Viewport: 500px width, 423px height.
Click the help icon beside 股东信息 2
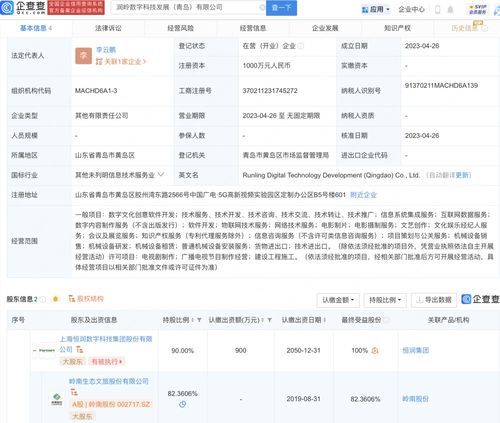point(43,299)
